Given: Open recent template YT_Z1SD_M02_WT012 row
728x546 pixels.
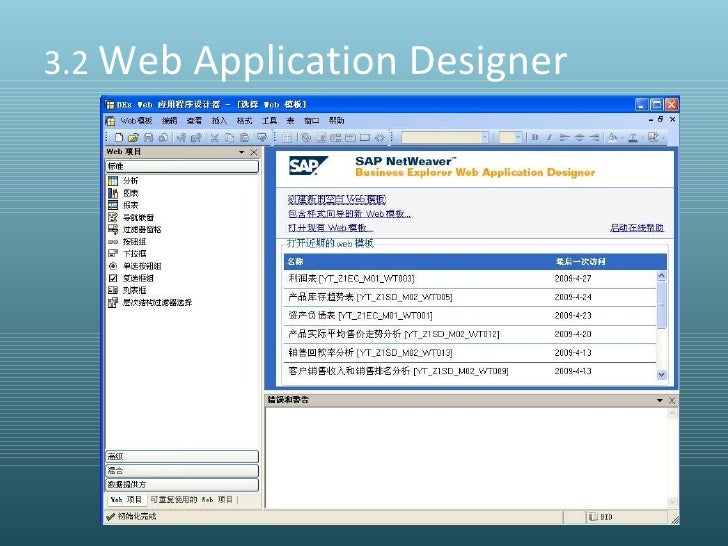Looking at the screenshot, I should coord(470,334).
